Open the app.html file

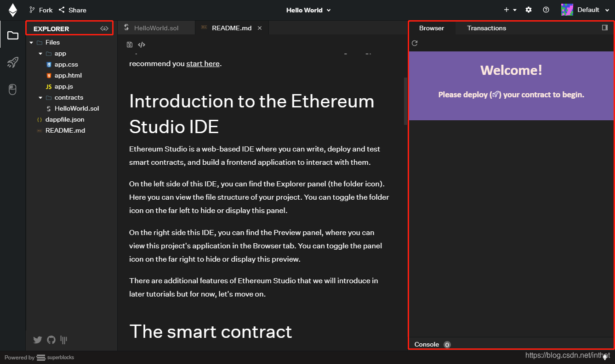[x=68, y=76]
